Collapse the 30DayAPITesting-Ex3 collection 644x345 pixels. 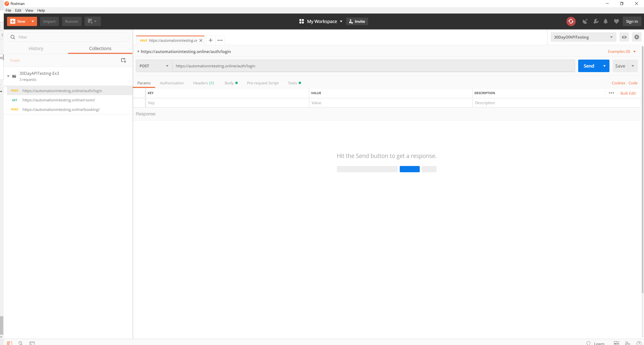(x=8, y=76)
